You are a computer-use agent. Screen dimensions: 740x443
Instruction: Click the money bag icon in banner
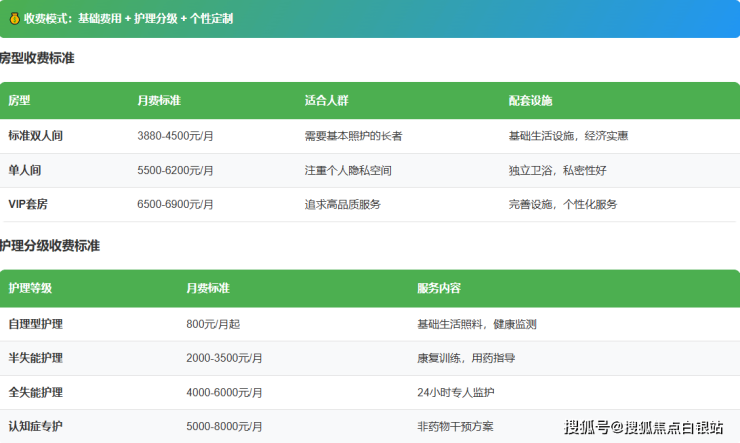14,18
